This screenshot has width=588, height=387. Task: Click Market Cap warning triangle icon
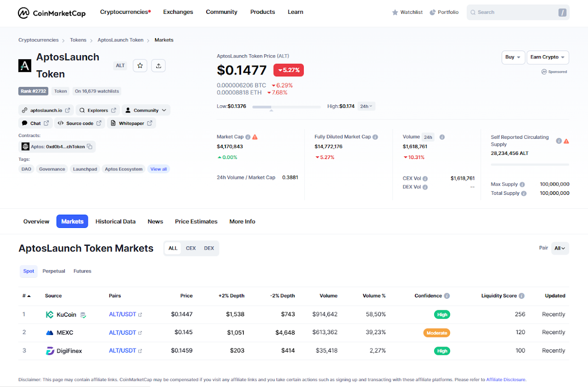tap(255, 137)
